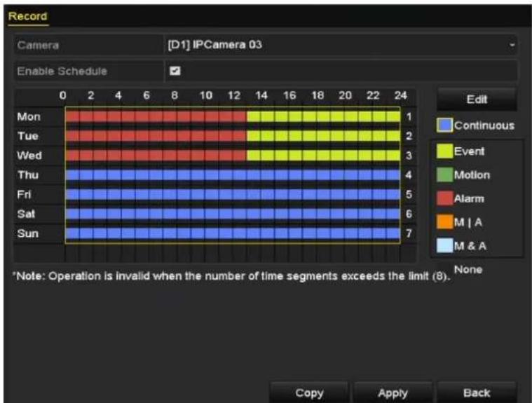This screenshot has height=403, width=532.
Task: Click Tuesday's yellow event segment
Action: (x=323, y=136)
